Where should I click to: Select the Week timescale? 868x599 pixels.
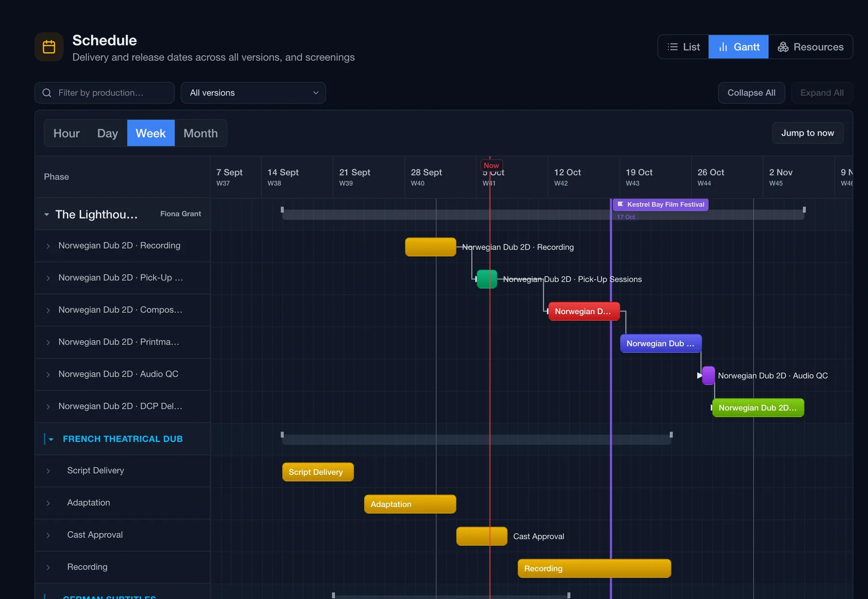pyautogui.click(x=150, y=133)
